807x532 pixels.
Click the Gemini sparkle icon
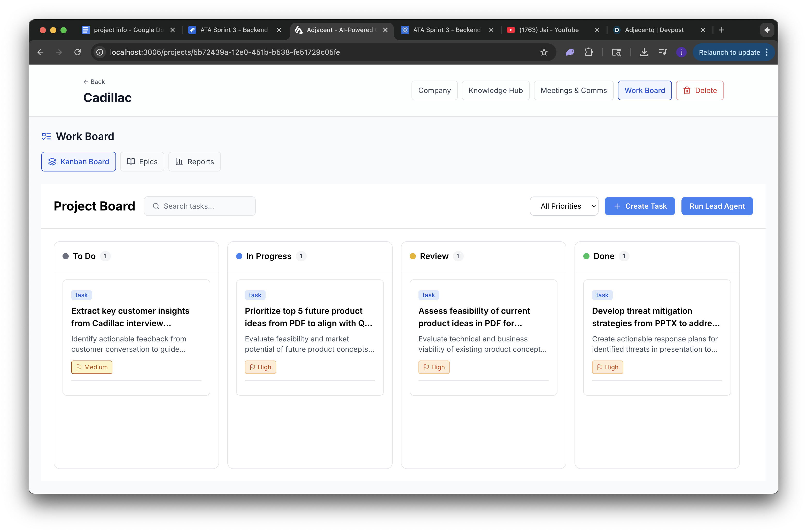tap(767, 30)
